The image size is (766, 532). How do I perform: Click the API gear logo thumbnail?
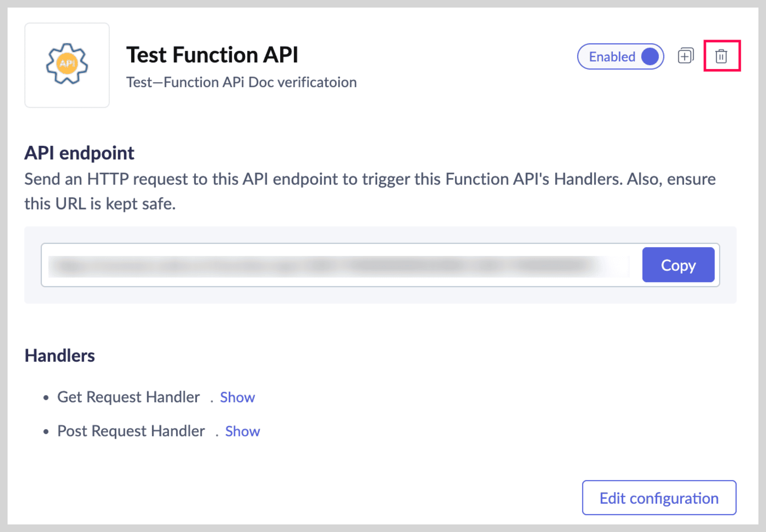coord(67,65)
